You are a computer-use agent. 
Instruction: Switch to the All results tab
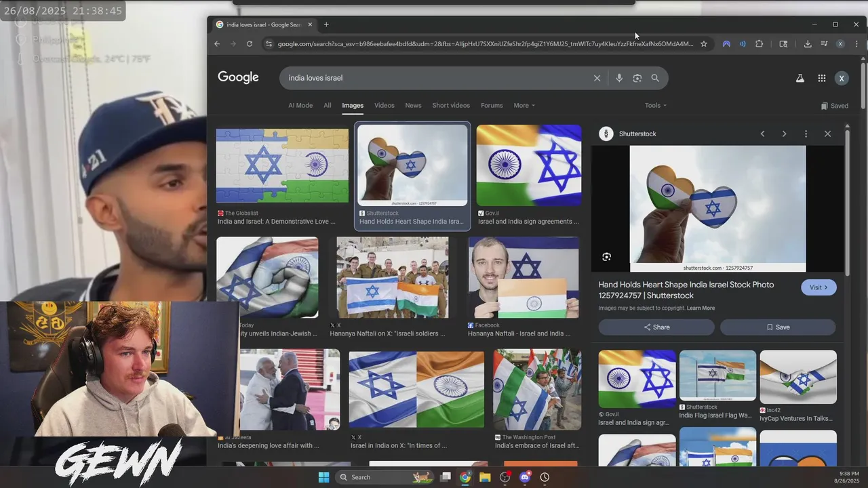tap(328, 105)
